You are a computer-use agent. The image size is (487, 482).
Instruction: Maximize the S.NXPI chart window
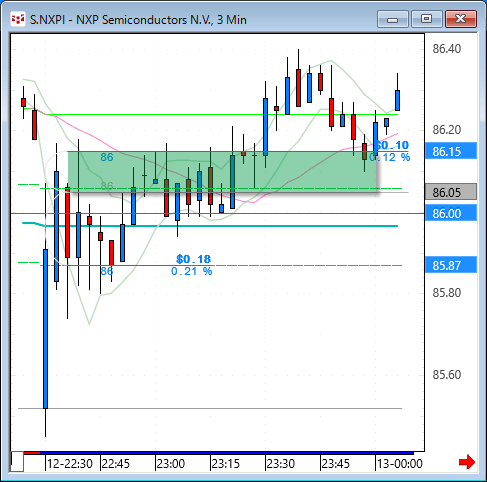(x=426, y=19)
